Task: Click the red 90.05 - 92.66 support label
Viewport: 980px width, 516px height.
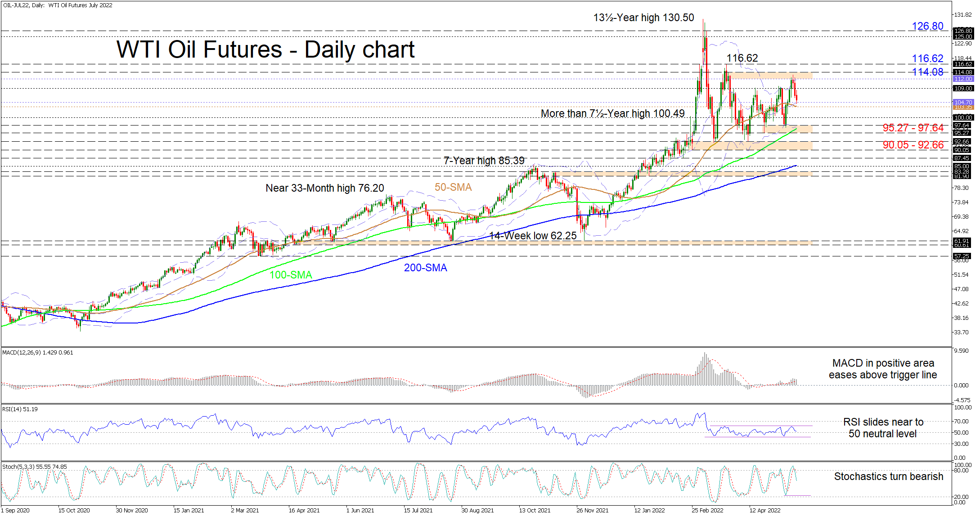Action: click(x=913, y=145)
